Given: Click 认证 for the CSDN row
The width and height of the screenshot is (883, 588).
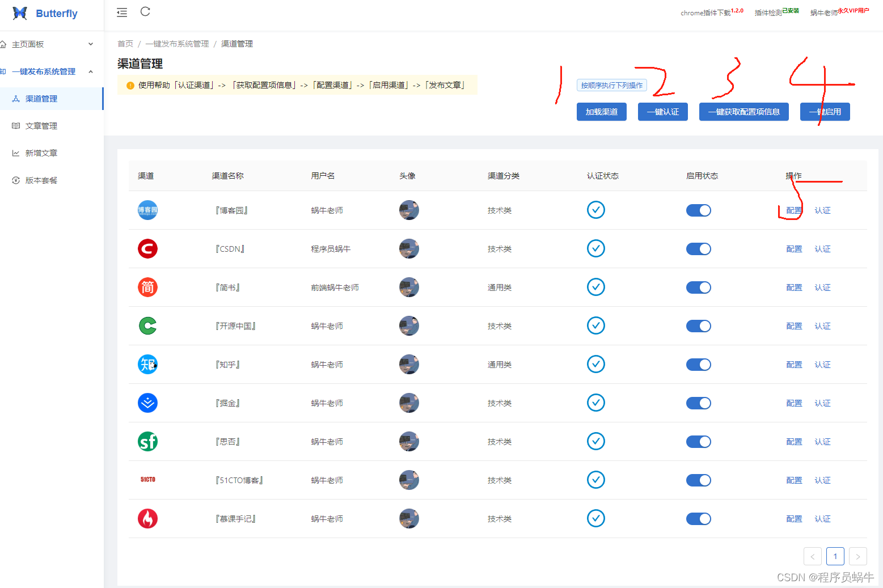Looking at the screenshot, I should (822, 249).
